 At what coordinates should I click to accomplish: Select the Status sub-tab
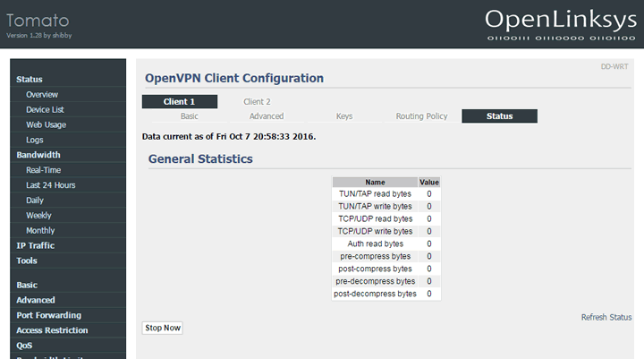pos(499,116)
